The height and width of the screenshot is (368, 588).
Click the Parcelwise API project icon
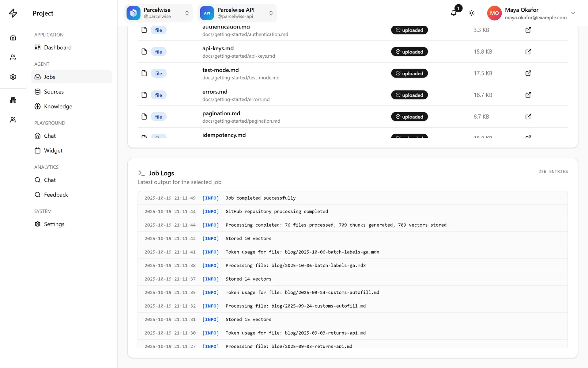tap(207, 13)
